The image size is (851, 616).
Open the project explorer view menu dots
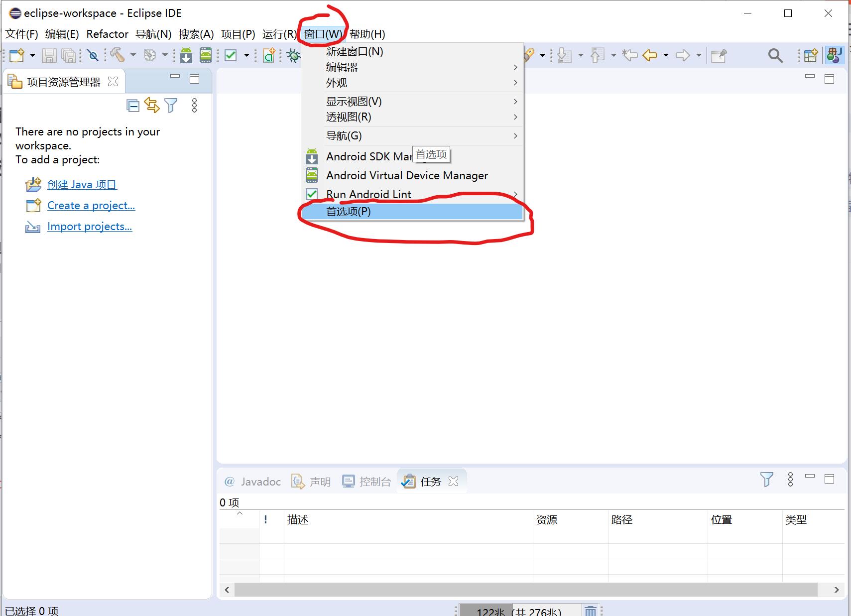pos(194,105)
